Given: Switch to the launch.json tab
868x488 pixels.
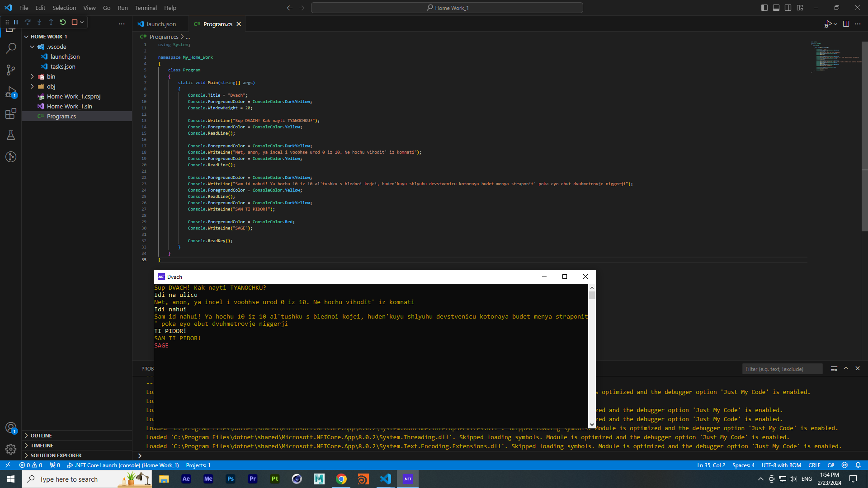Looking at the screenshot, I should (161, 24).
